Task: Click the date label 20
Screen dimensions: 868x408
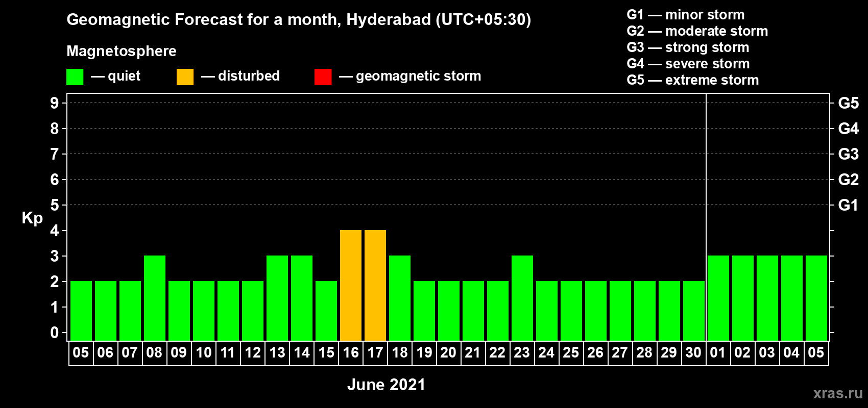Action: coord(448,352)
